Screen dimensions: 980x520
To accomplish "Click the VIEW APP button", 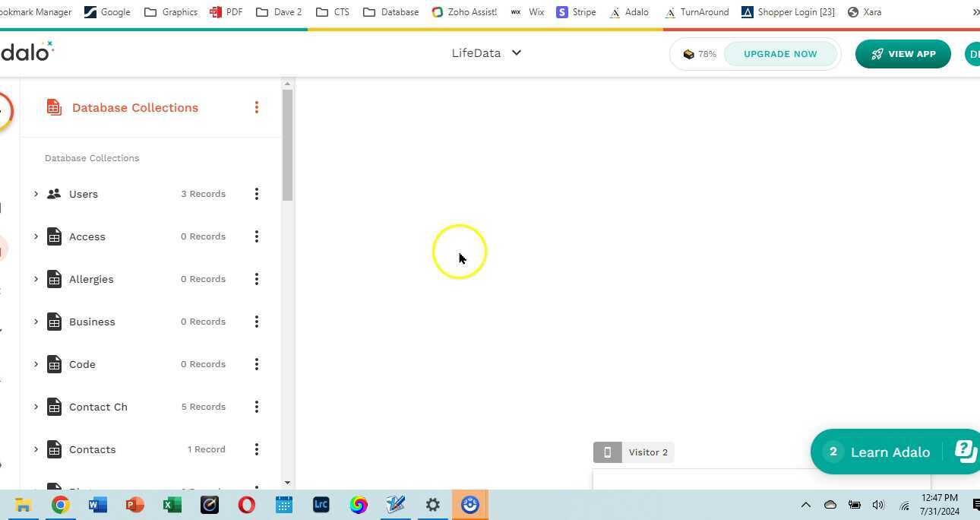I will point(903,54).
